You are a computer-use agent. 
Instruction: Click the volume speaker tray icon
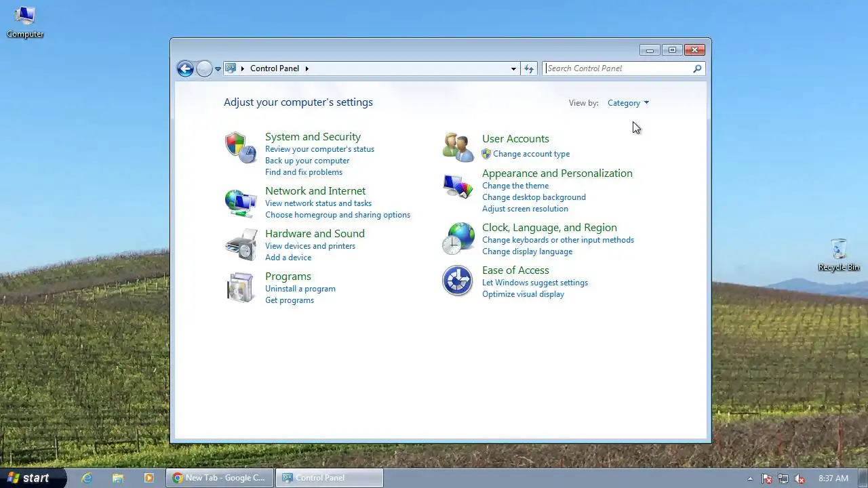800,479
